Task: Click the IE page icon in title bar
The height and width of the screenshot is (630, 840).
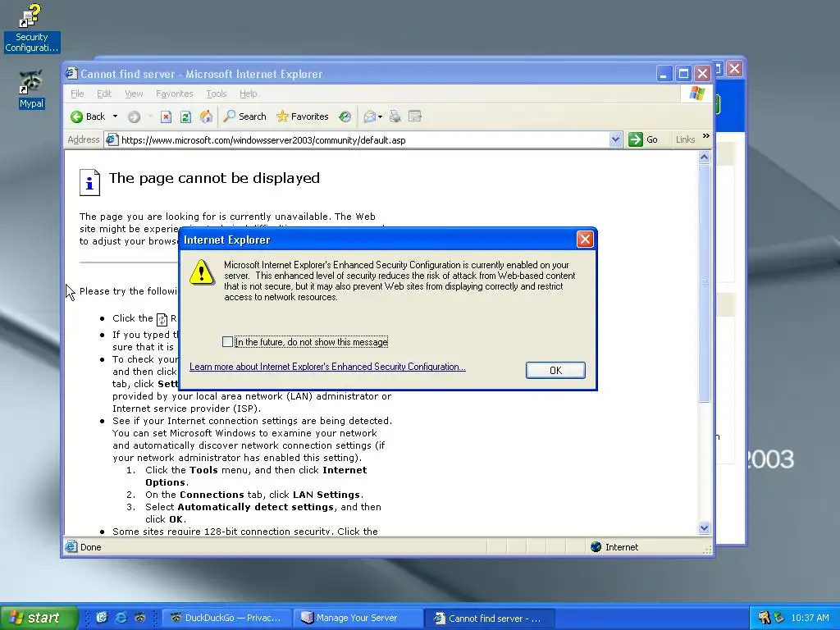Action: tap(72, 73)
